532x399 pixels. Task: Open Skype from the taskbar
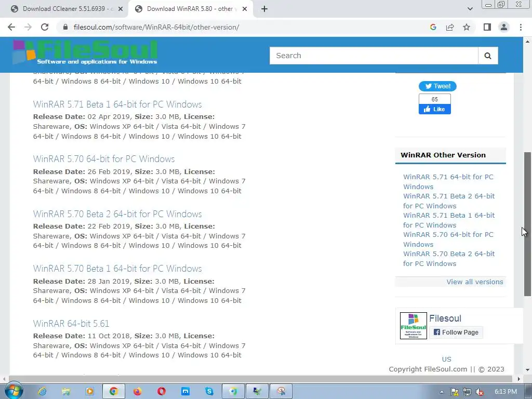coord(209,392)
